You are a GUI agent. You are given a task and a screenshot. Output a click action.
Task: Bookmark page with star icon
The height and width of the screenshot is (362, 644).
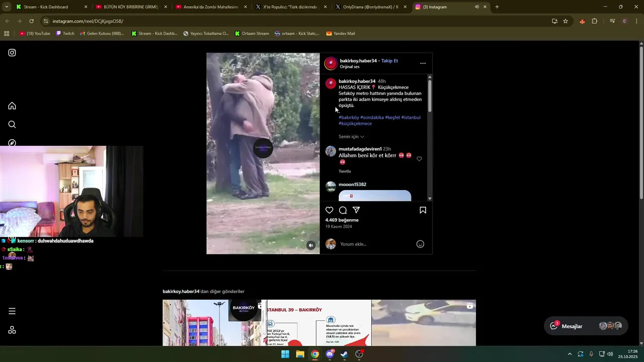point(566,21)
